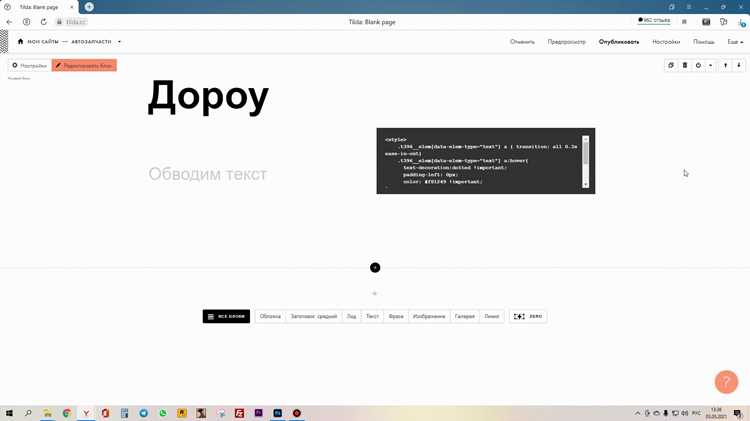750x421 pixels.
Task: Open Предпросмотр page preview
Action: tap(566, 42)
